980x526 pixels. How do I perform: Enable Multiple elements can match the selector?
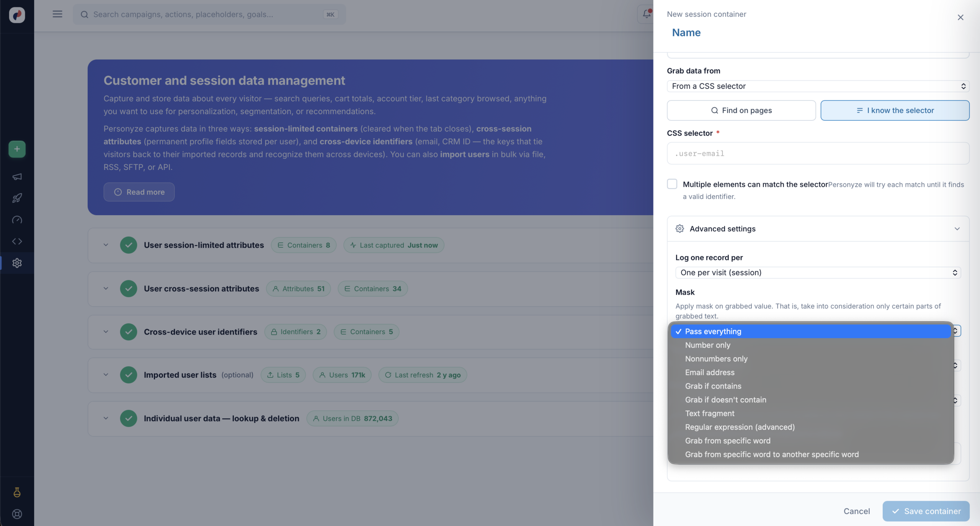(x=672, y=184)
